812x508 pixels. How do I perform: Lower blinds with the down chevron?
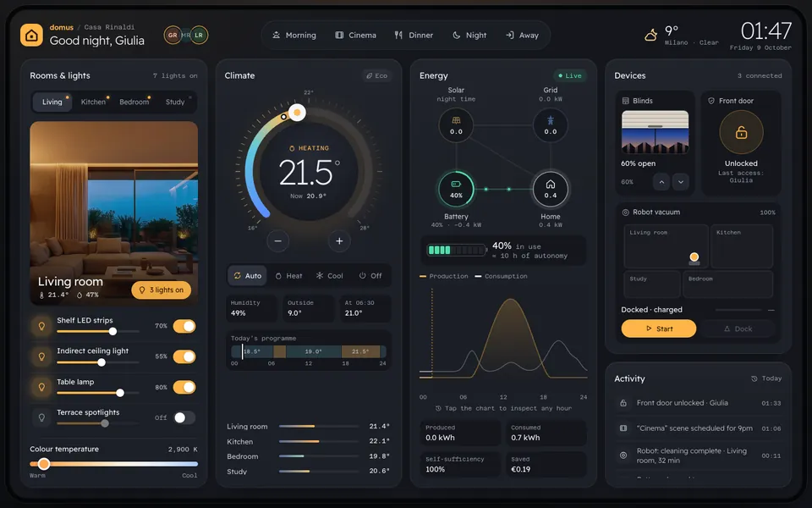[680, 182]
